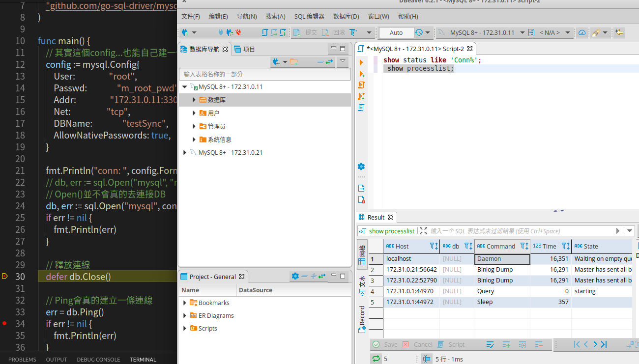Switch the result view to 文本 mode
The image size is (639, 364).
click(362, 284)
